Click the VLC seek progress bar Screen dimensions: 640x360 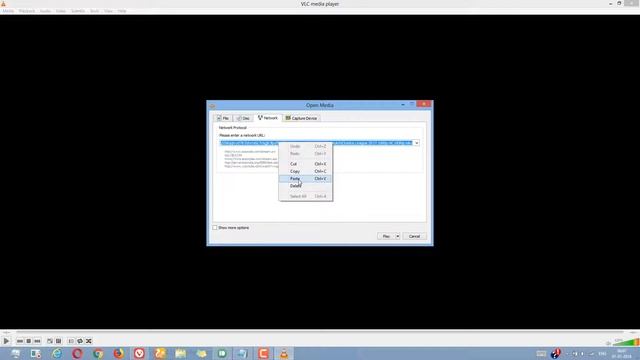click(320, 332)
